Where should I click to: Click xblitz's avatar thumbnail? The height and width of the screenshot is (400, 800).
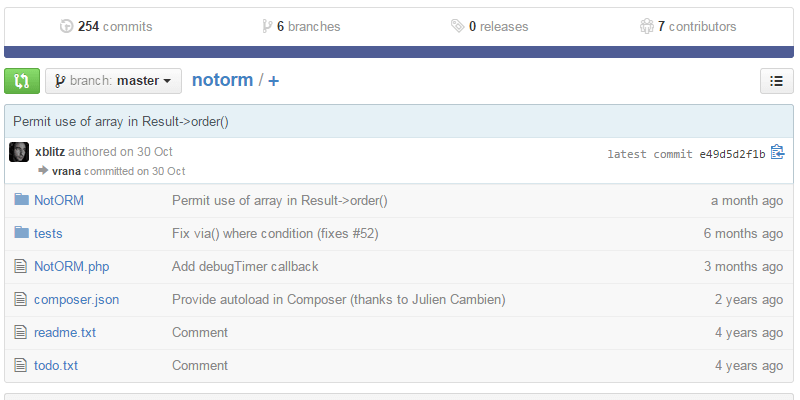click(19, 152)
